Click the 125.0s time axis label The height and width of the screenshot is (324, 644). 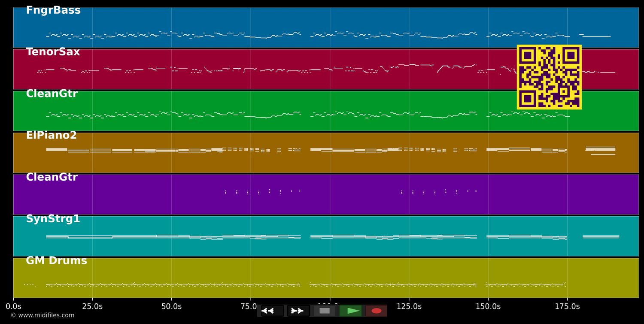click(409, 306)
